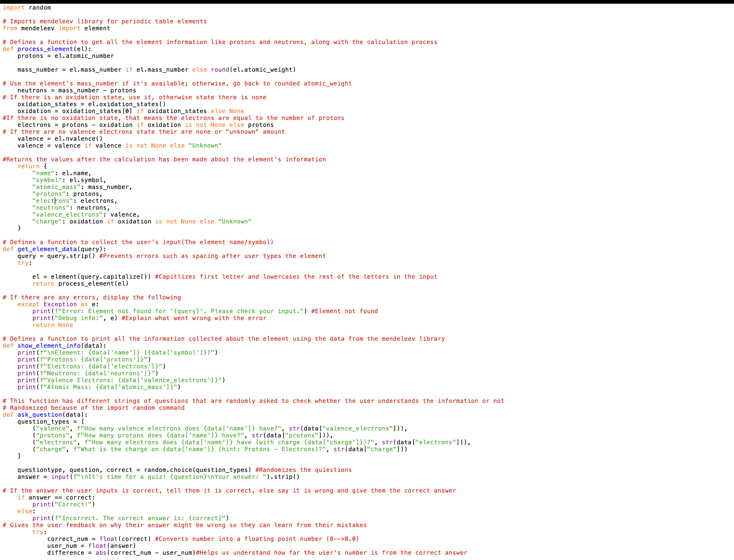This screenshot has height=560, width=734.
Task: Click the get_element_data function definition name
Action: point(47,249)
